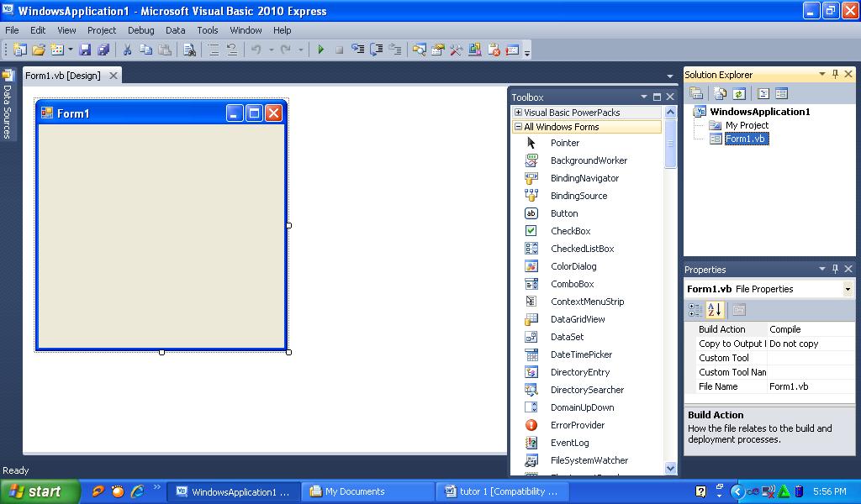Click the Undo arrow icon
The image size is (861, 504).
(256, 50)
